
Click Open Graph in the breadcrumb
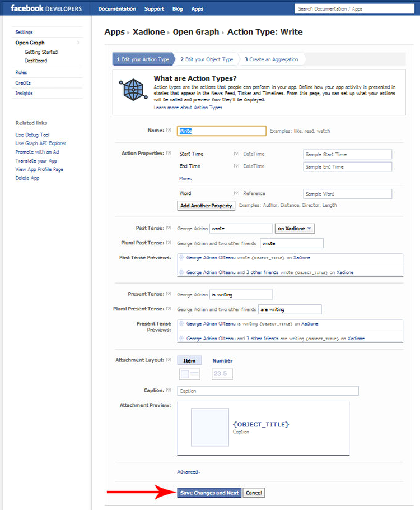(196, 32)
